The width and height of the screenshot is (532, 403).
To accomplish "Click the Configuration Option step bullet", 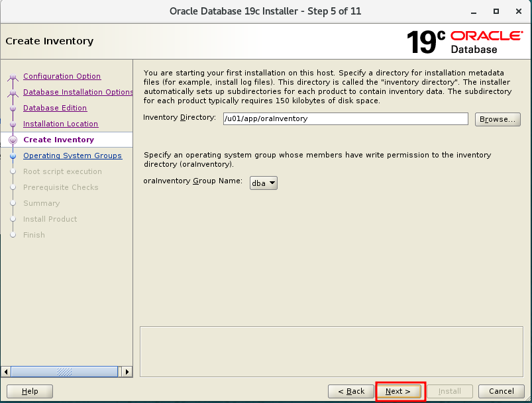I will [x=13, y=77].
